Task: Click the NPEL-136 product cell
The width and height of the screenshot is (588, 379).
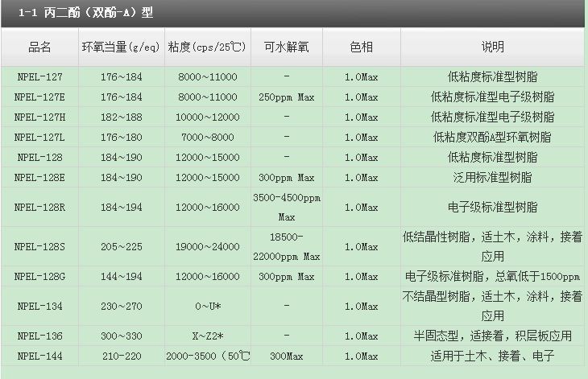Action: coord(39,336)
